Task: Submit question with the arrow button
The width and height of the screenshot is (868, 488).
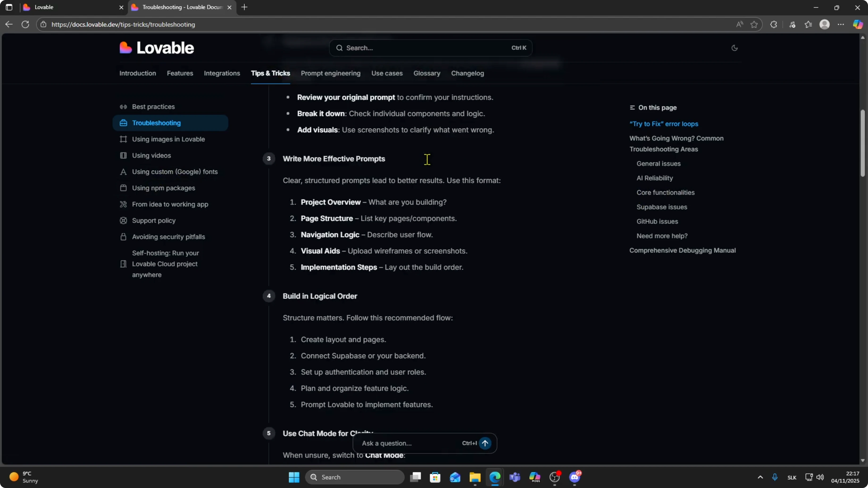Action: click(485, 443)
